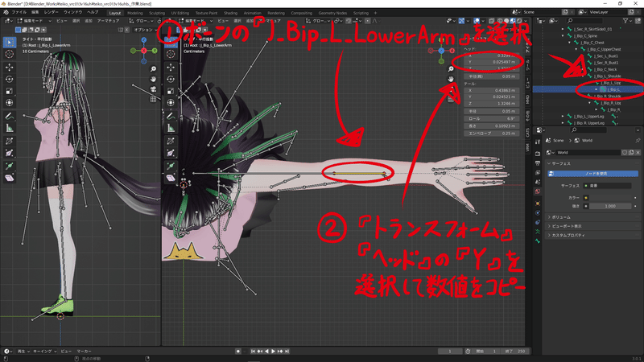Click the pan hand gizmo in left viewport

(x=153, y=79)
